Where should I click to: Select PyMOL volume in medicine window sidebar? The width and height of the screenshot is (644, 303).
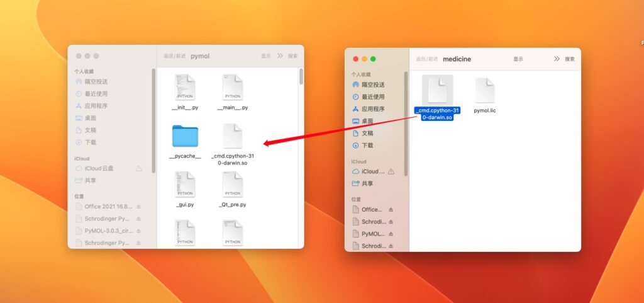click(369, 234)
